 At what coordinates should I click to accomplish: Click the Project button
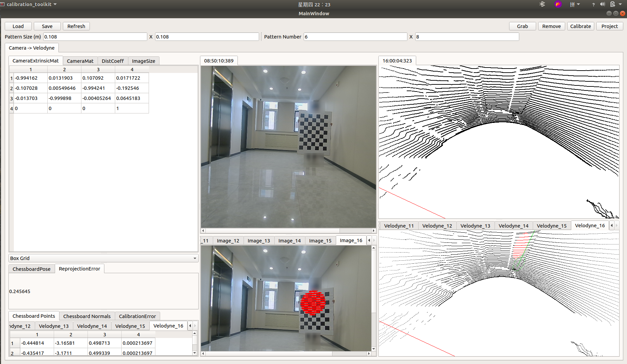click(x=609, y=26)
